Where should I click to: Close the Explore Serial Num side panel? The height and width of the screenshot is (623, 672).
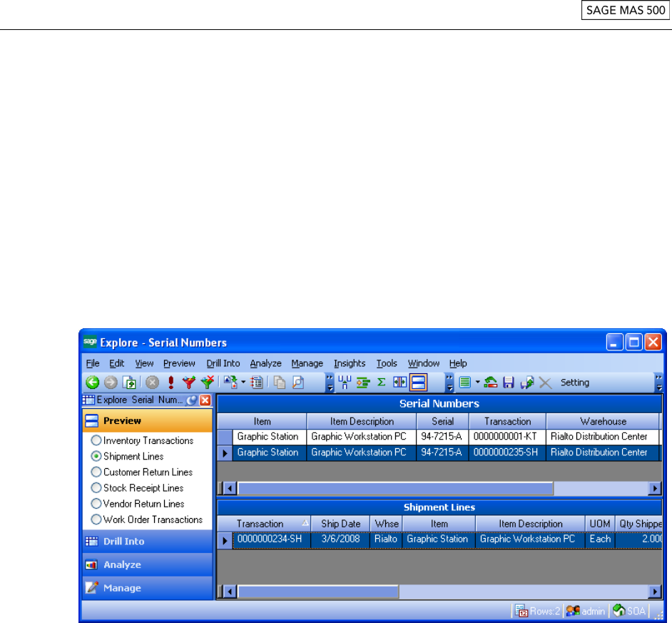pyautogui.click(x=205, y=400)
